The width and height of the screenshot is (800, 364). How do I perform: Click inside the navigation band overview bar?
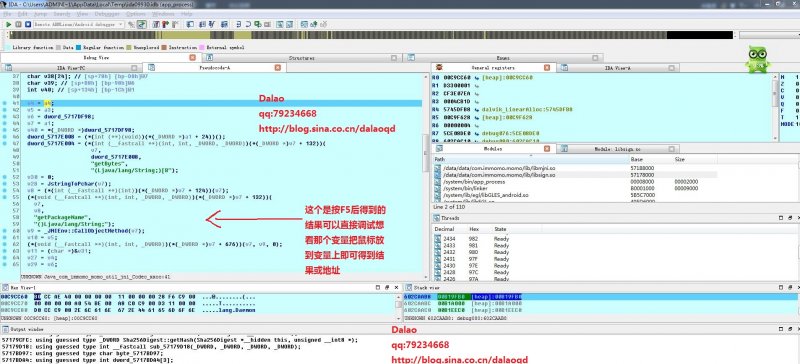371,35
